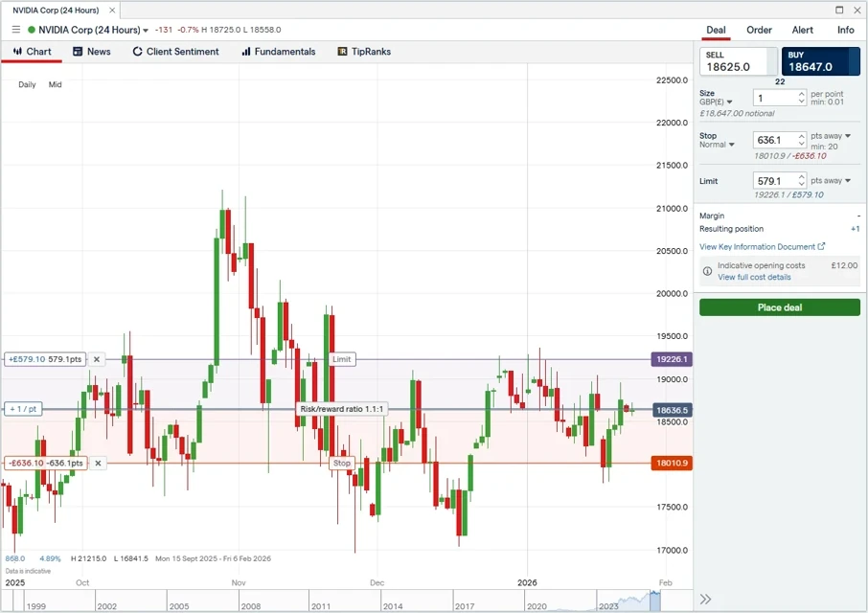Increase Size with the up arrow

[x=801, y=94]
